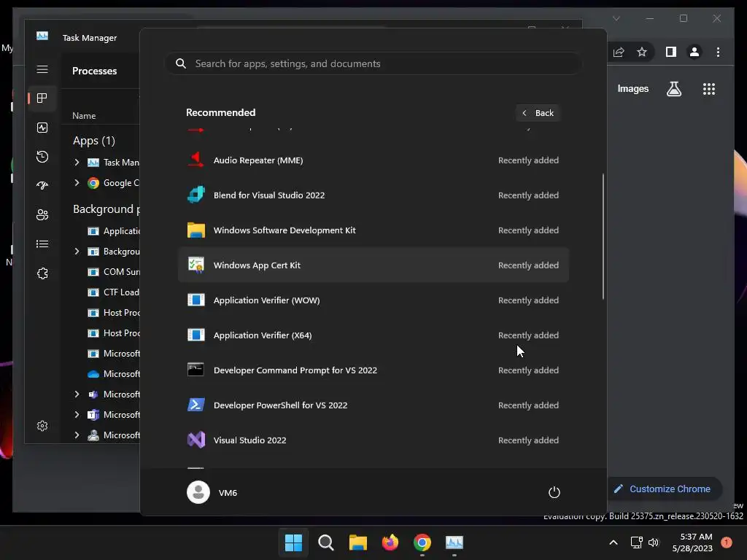Focus the Start menu search box

click(x=373, y=64)
